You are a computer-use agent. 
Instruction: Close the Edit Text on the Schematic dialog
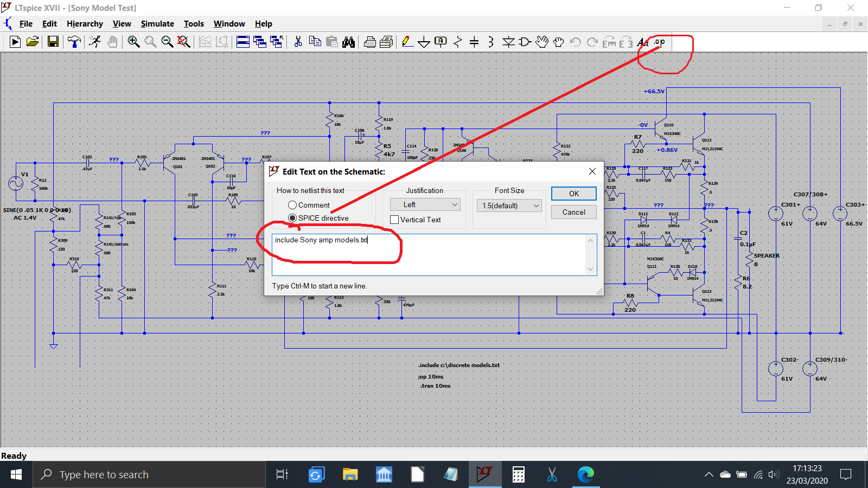pos(592,171)
